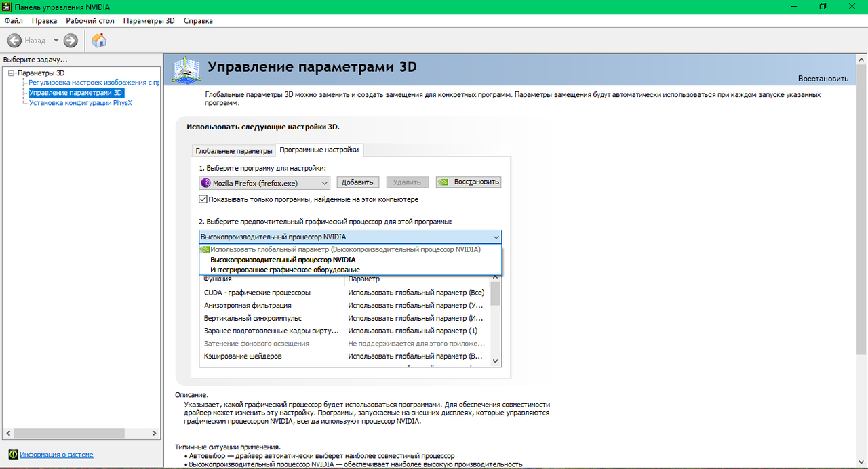This screenshot has height=469, width=868.
Task: Switch to Программные настройки tab
Action: (x=320, y=150)
